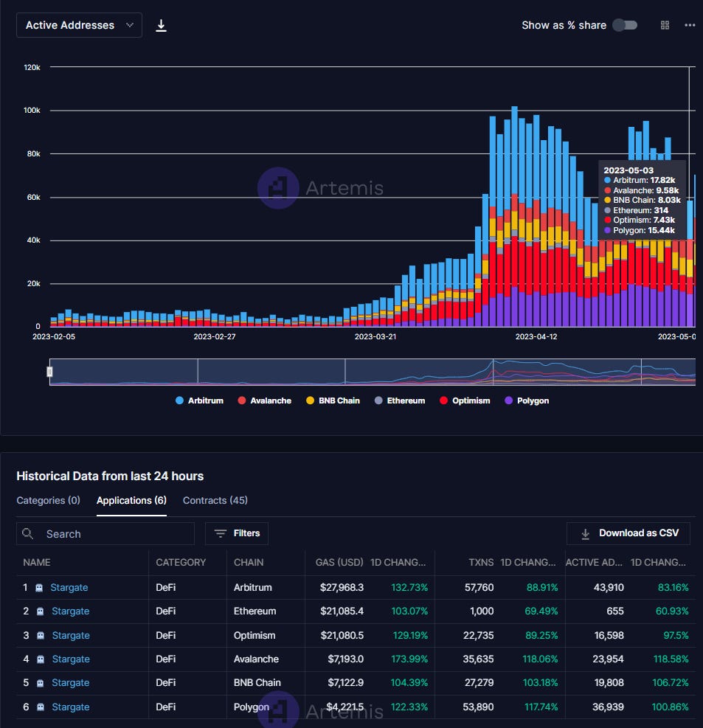Open the Active Addresses metric dropdown
This screenshot has width=703, height=728.
click(x=79, y=25)
